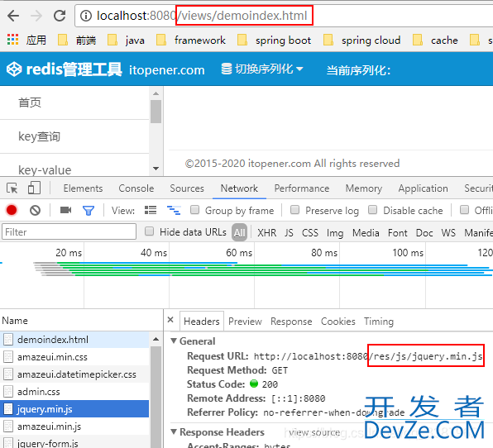493x448 pixels.
Task: Toggle the device toolbar in DevTools
Action: coord(34,188)
